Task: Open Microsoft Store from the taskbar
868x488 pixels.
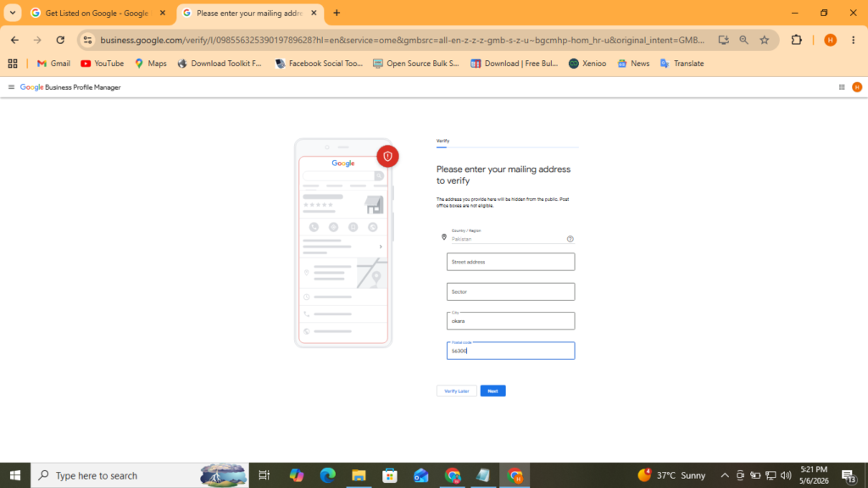Action: (390, 475)
